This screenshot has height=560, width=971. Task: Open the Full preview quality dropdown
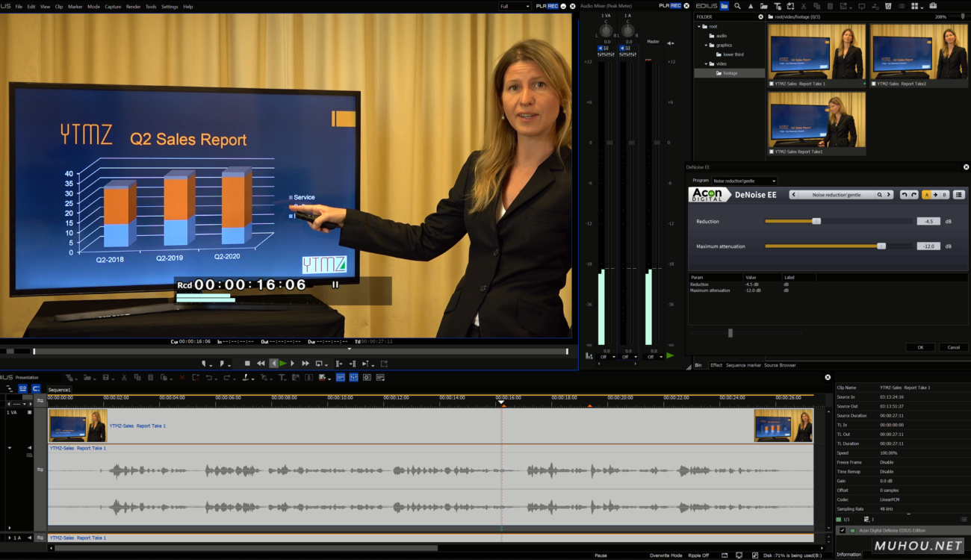(515, 6)
